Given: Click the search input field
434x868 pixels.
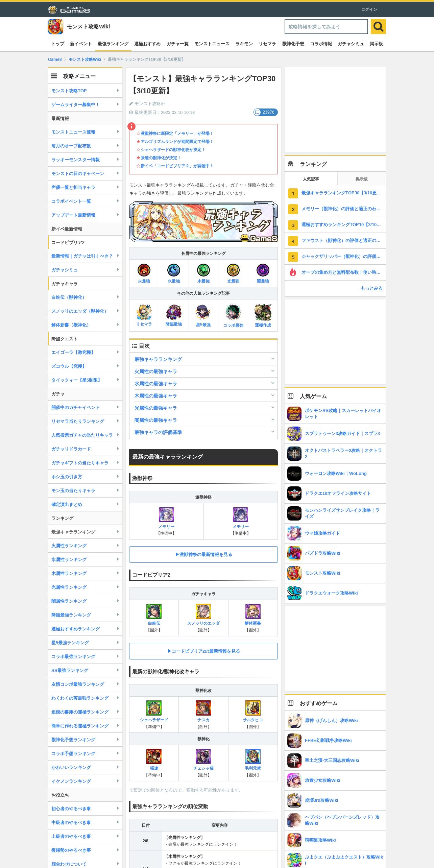Looking at the screenshot, I should 326,26.
